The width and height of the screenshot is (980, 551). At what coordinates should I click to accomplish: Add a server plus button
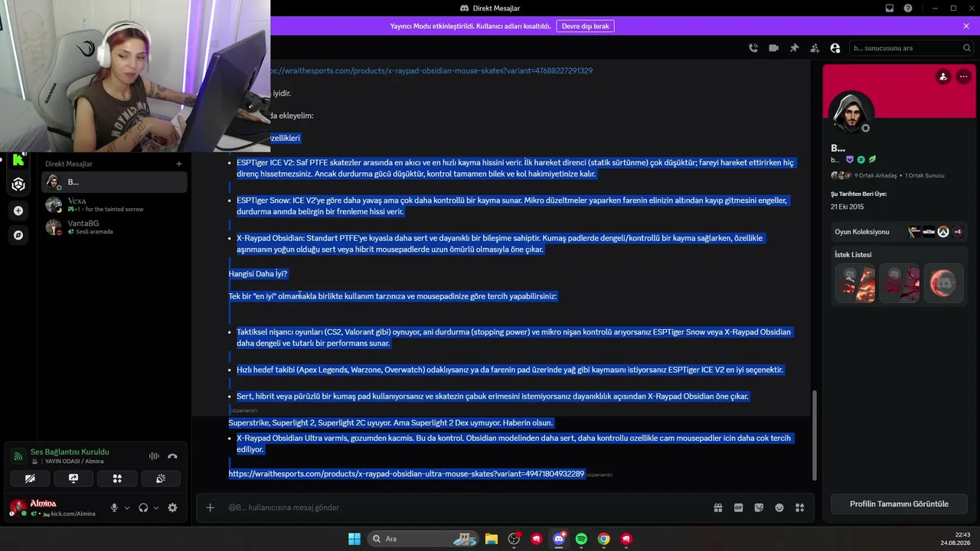coord(18,210)
